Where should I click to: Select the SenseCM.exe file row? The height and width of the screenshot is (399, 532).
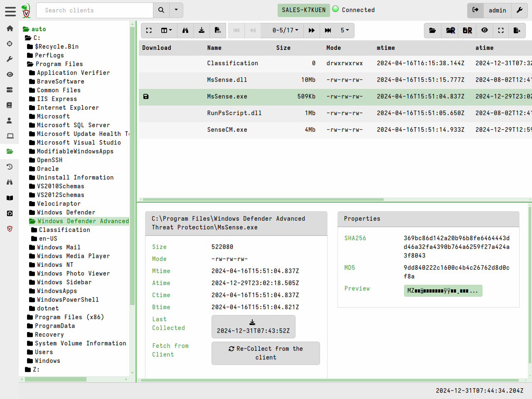click(335, 130)
